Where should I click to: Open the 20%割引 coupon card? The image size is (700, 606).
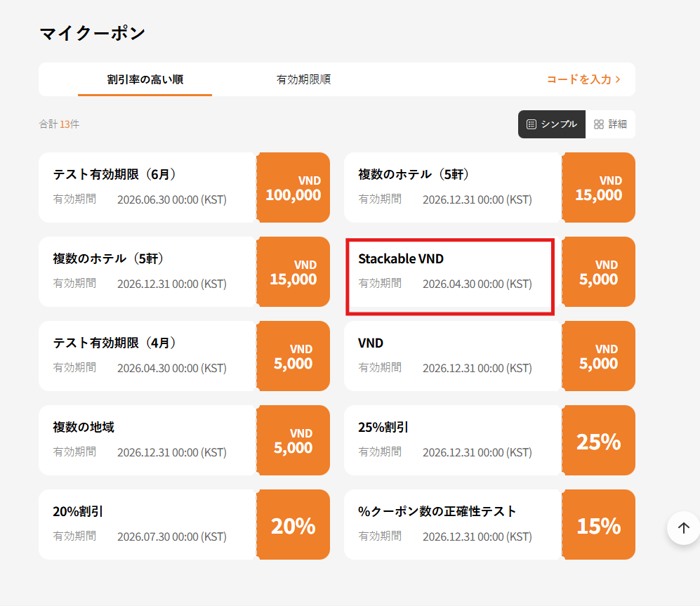point(147,525)
